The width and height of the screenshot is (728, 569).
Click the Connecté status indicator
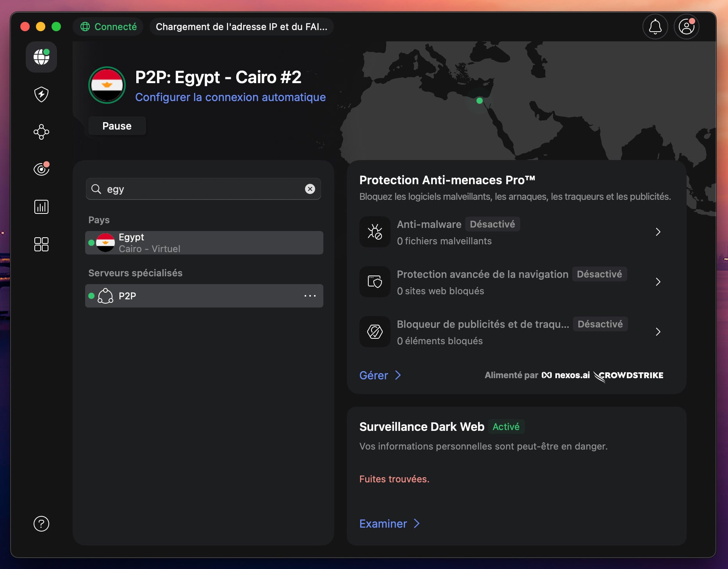pos(108,27)
